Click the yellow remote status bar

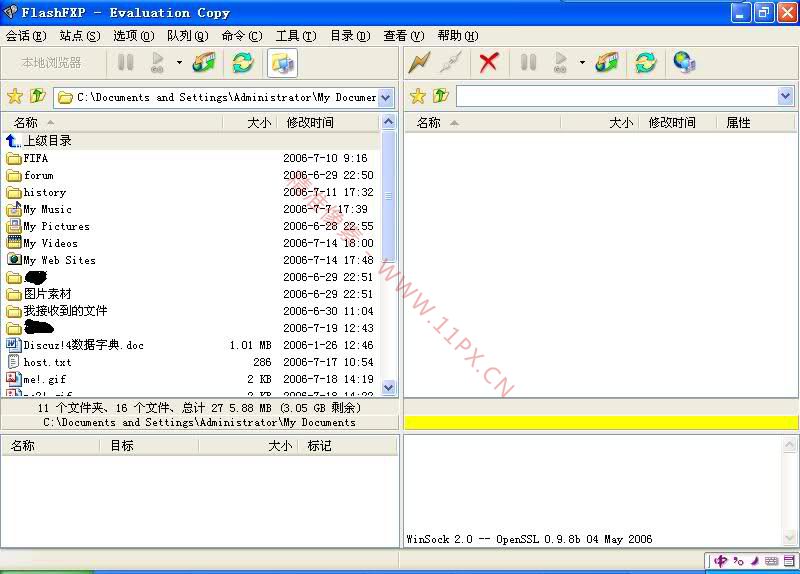click(x=600, y=422)
